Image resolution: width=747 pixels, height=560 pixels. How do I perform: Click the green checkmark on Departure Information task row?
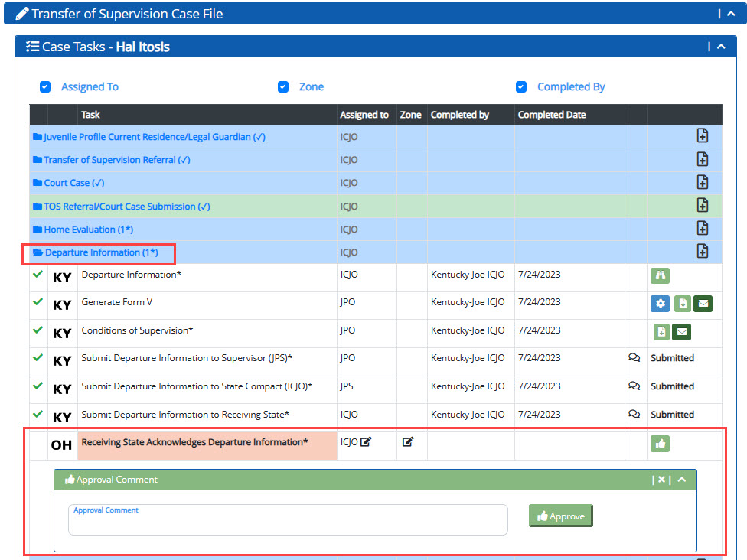[38, 275]
